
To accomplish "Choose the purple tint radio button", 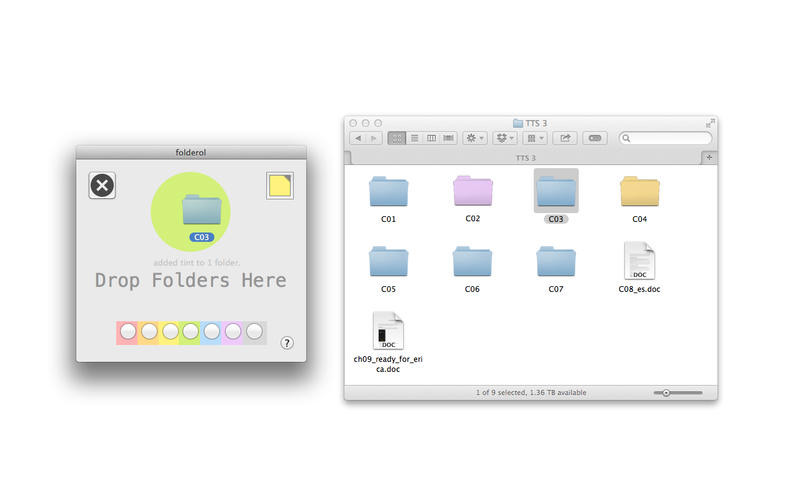I will click(x=234, y=331).
